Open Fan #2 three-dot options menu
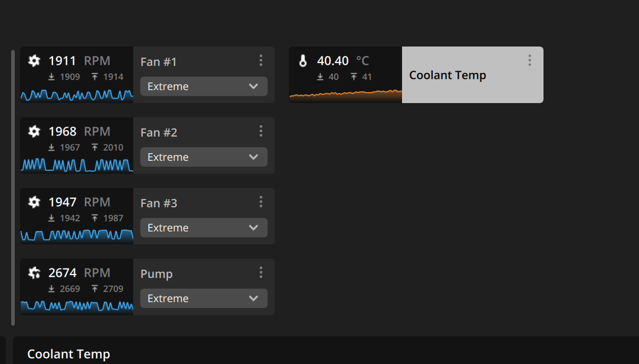The image size is (639, 364). (x=261, y=131)
